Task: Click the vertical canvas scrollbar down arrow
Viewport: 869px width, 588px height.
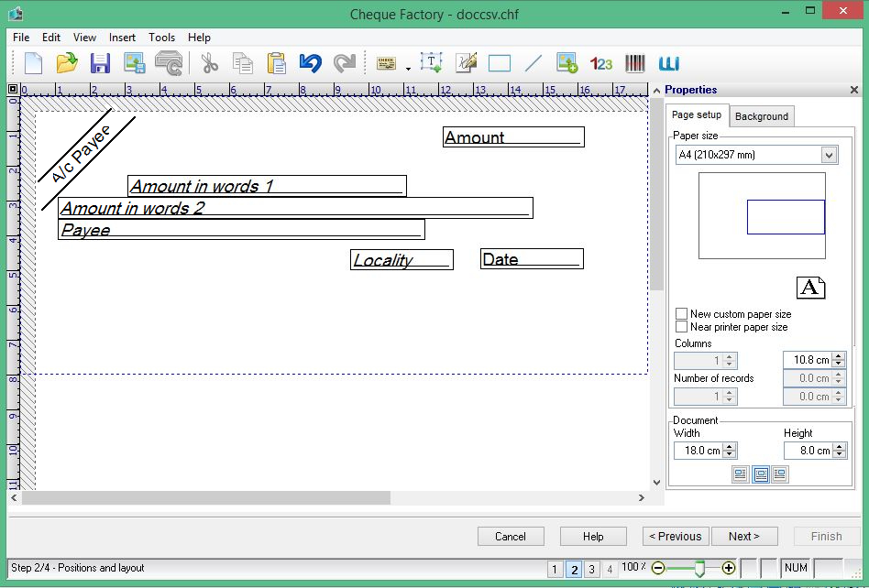Action: pyautogui.click(x=656, y=483)
